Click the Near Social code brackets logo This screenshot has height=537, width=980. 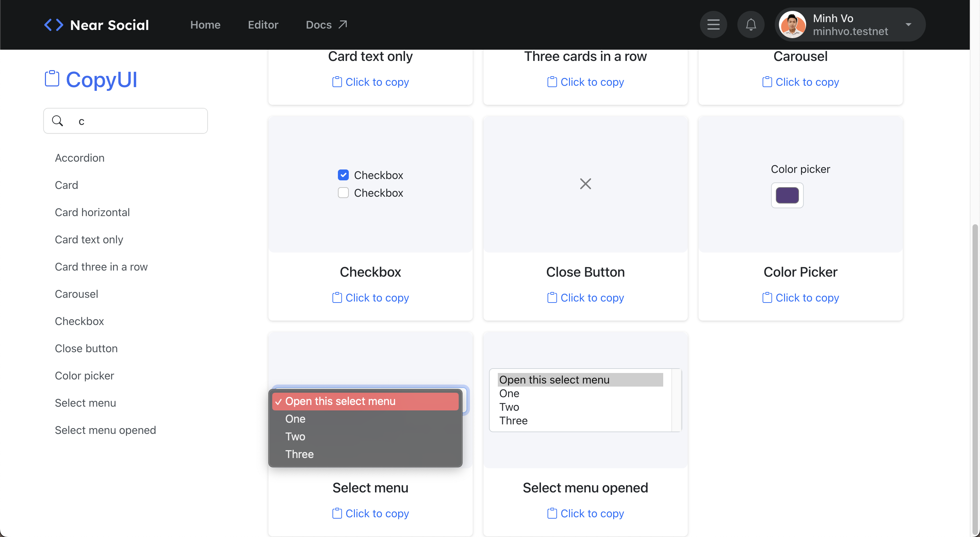(x=53, y=25)
